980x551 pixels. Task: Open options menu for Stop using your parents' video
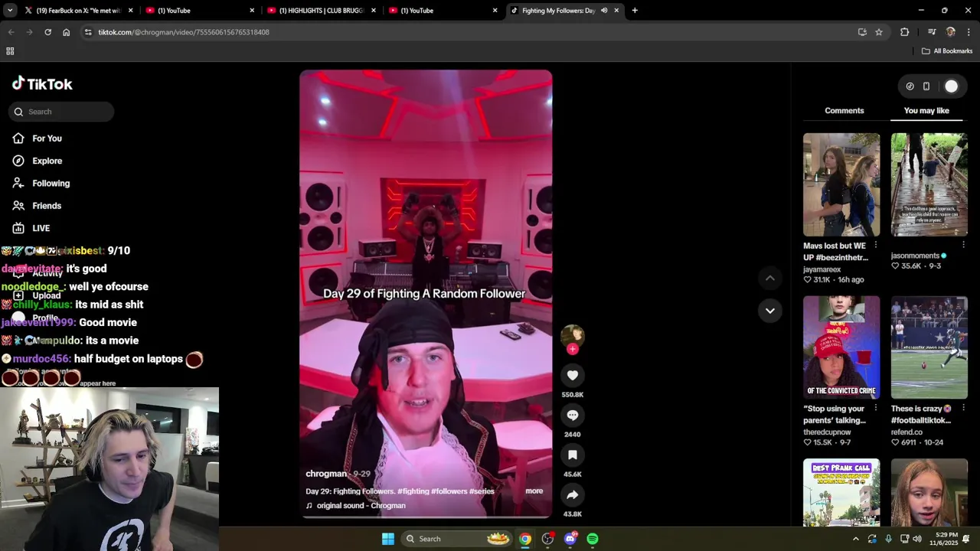pos(875,408)
